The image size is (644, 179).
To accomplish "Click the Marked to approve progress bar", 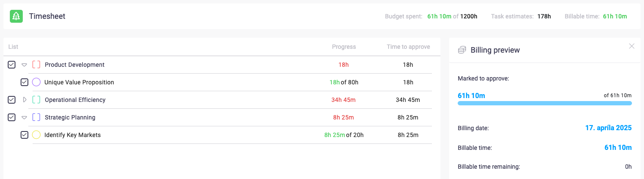I will 544,103.
